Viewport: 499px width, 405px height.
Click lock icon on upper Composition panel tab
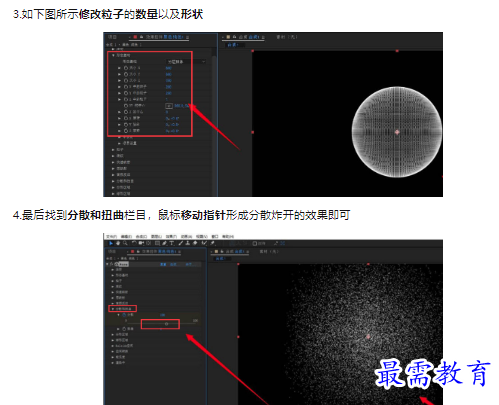click(235, 37)
